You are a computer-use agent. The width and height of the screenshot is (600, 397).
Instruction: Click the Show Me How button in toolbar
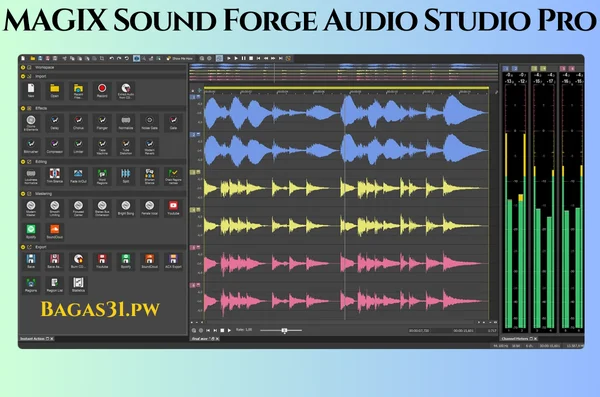(x=179, y=59)
